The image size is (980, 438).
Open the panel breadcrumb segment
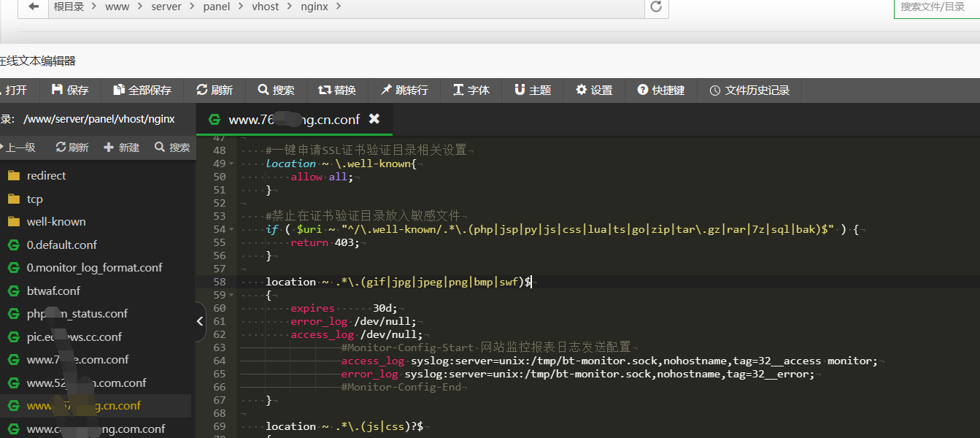(217, 7)
